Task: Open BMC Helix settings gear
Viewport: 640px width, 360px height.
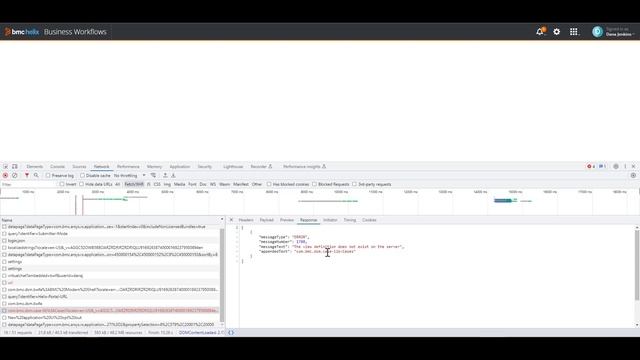Action: pos(557,31)
